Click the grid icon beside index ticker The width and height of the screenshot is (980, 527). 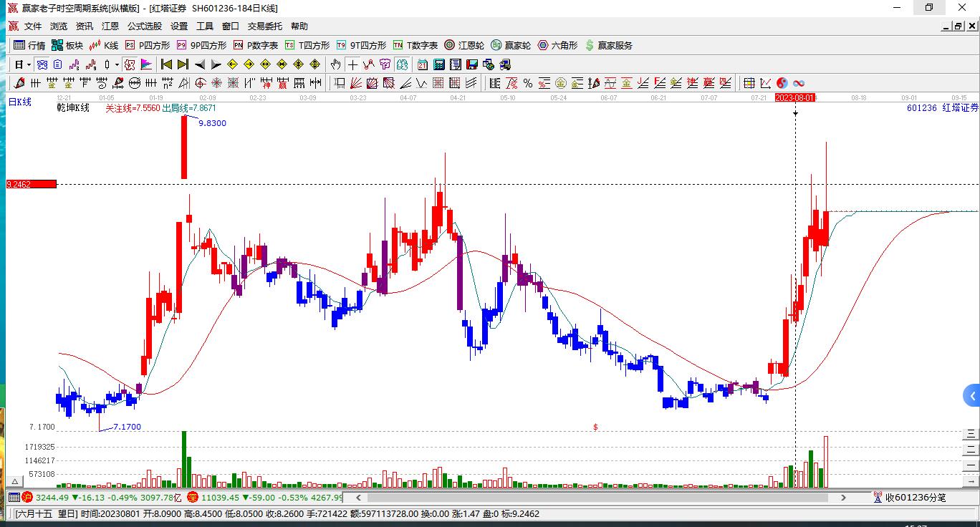coord(14,497)
